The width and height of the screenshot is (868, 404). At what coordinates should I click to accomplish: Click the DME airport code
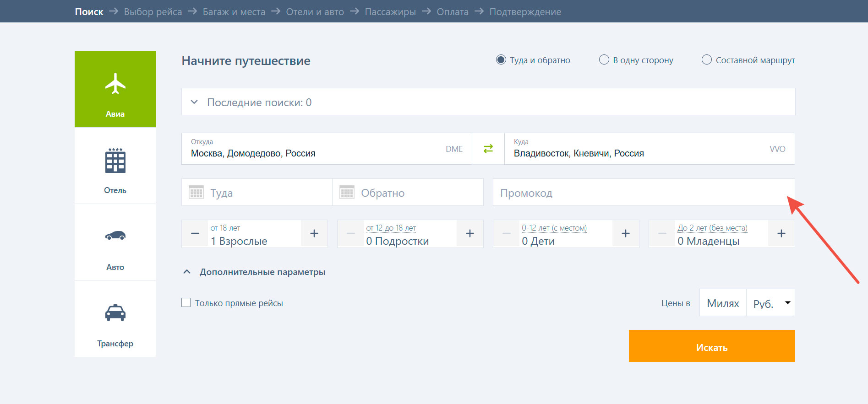coord(454,149)
